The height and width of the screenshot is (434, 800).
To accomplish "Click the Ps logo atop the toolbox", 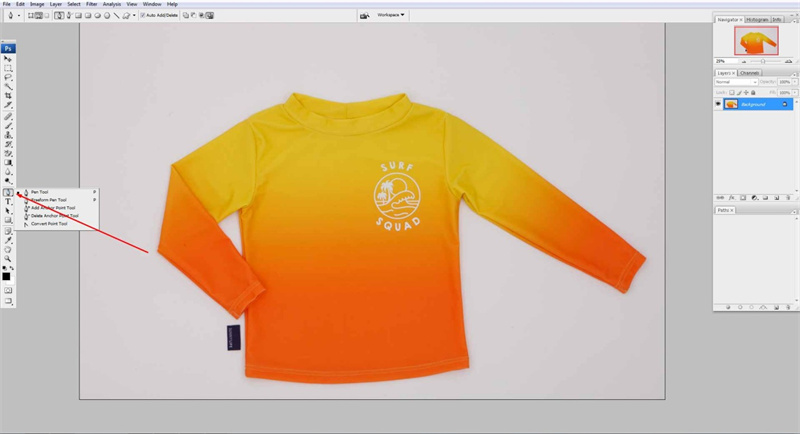I will pos(8,48).
